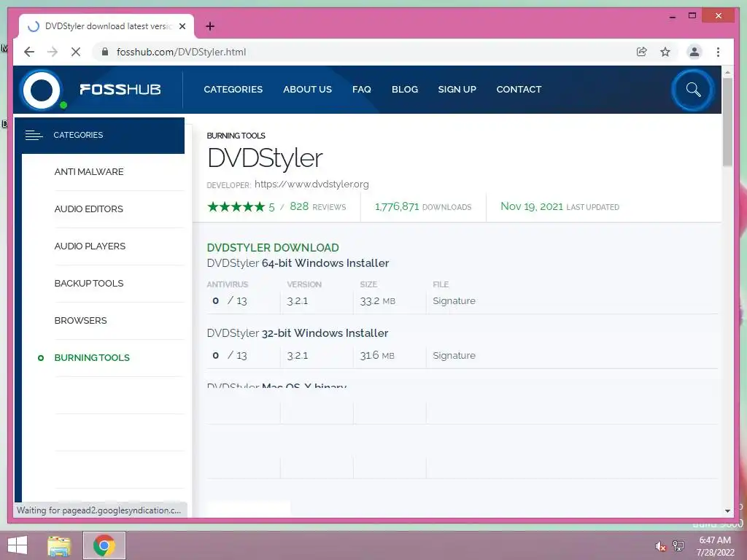The image size is (747, 560).
Task: Click scrollbar down arrow
Action: coord(727,511)
